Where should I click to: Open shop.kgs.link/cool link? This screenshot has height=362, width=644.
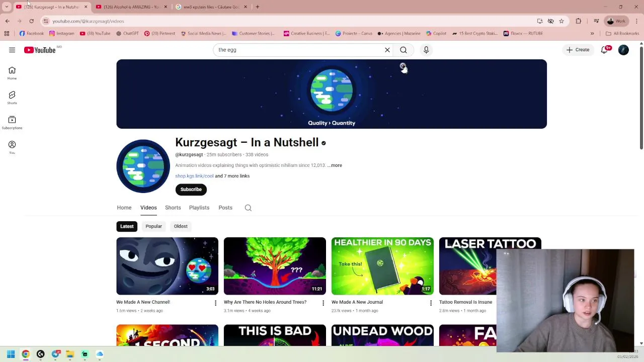[x=194, y=176]
